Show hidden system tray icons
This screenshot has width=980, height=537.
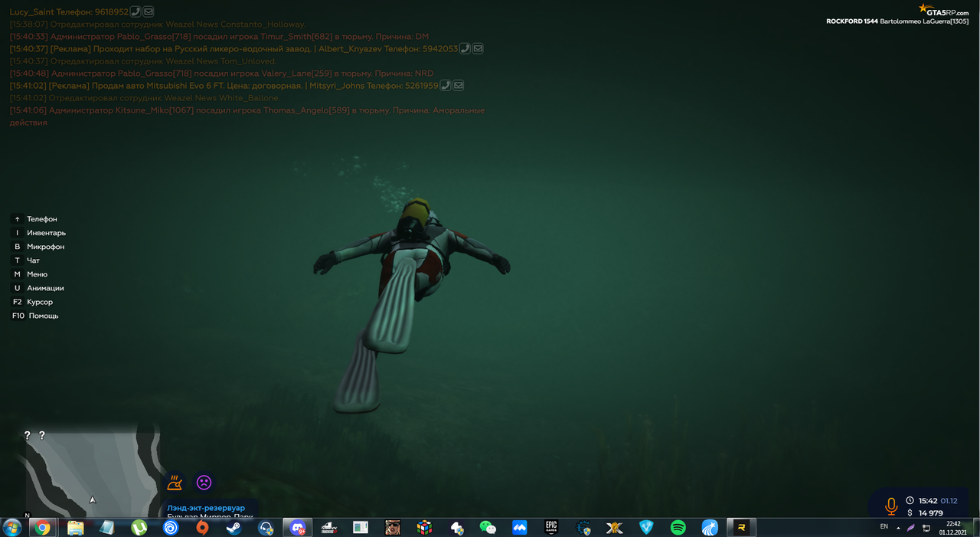[899, 528]
